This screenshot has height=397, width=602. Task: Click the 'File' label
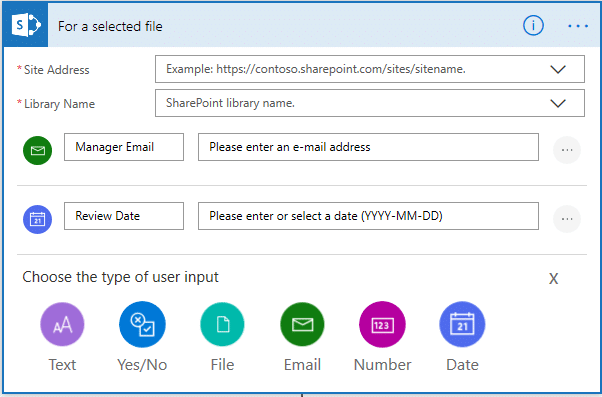pyautogui.click(x=222, y=365)
